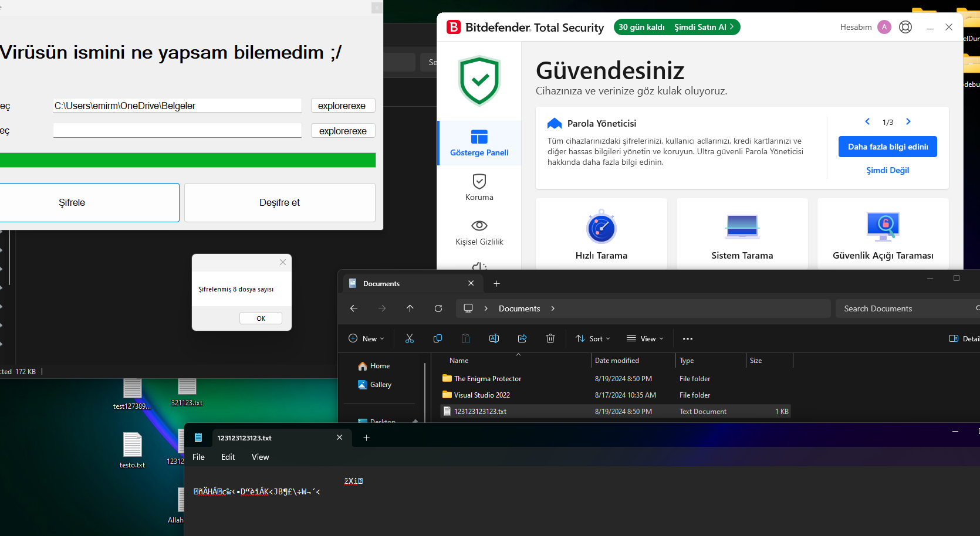Click the Deşifre et decrypt button
Viewport: 980px width, 536px height.
[280, 202]
